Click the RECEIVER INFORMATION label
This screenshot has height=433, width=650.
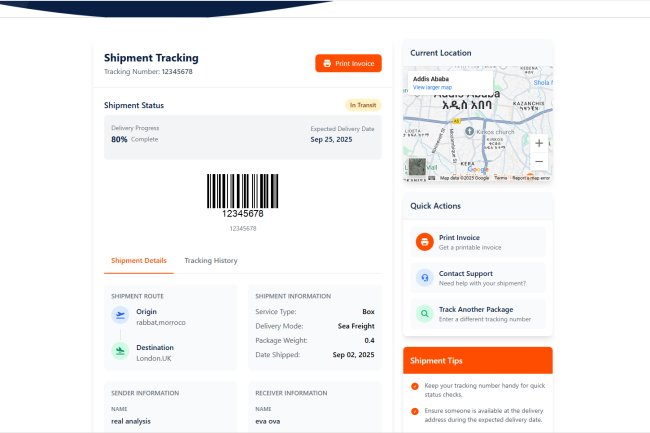pyautogui.click(x=291, y=393)
